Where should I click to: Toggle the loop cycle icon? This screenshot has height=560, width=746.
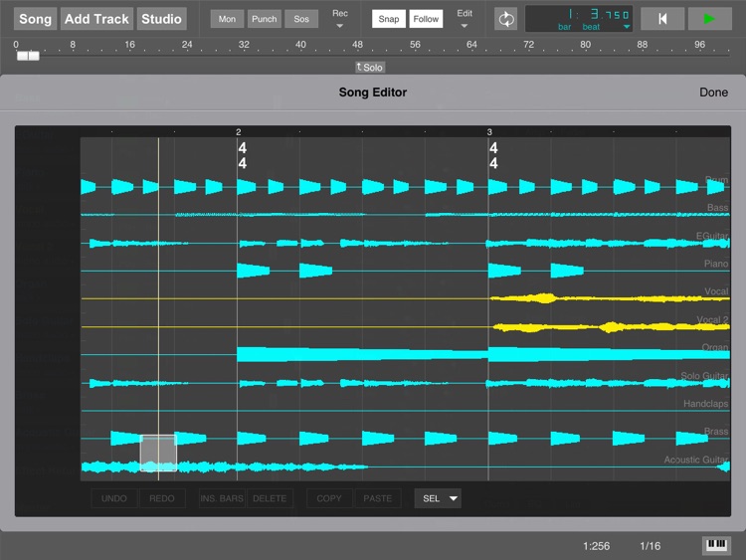[x=505, y=19]
